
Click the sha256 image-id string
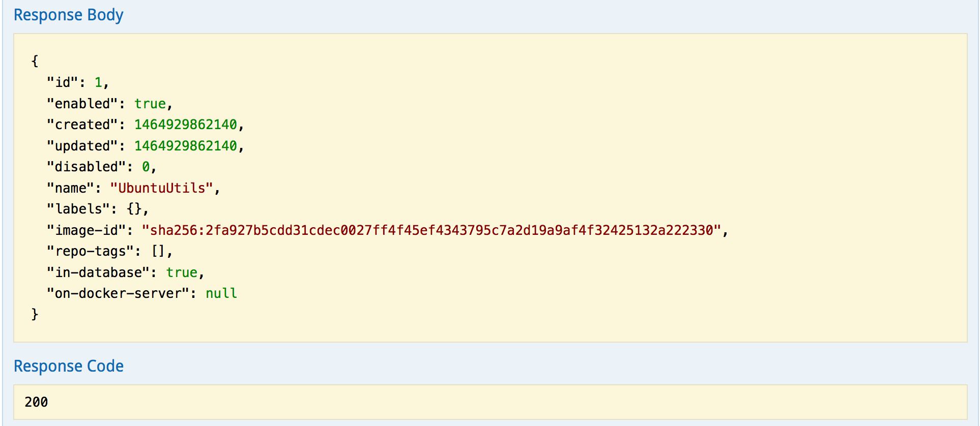point(431,230)
